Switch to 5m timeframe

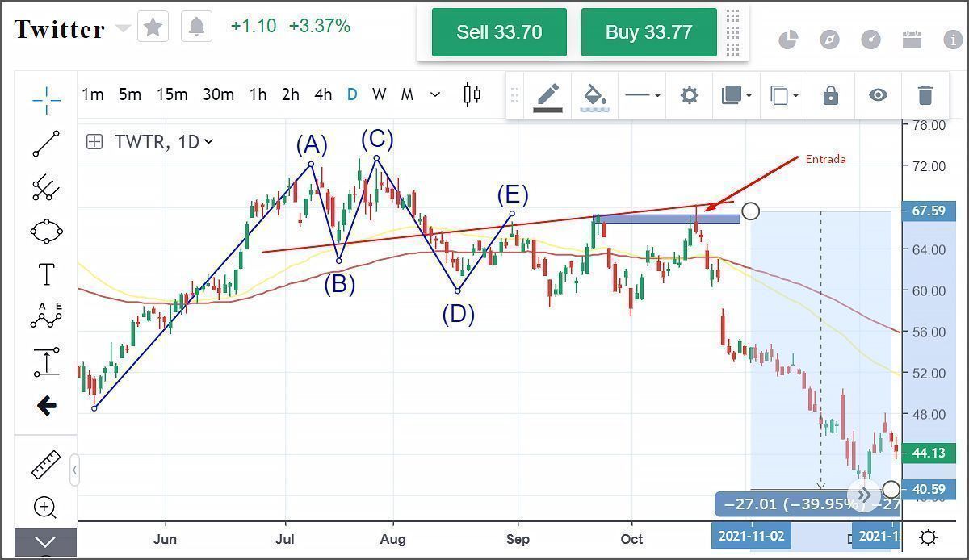pyautogui.click(x=130, y=94)
